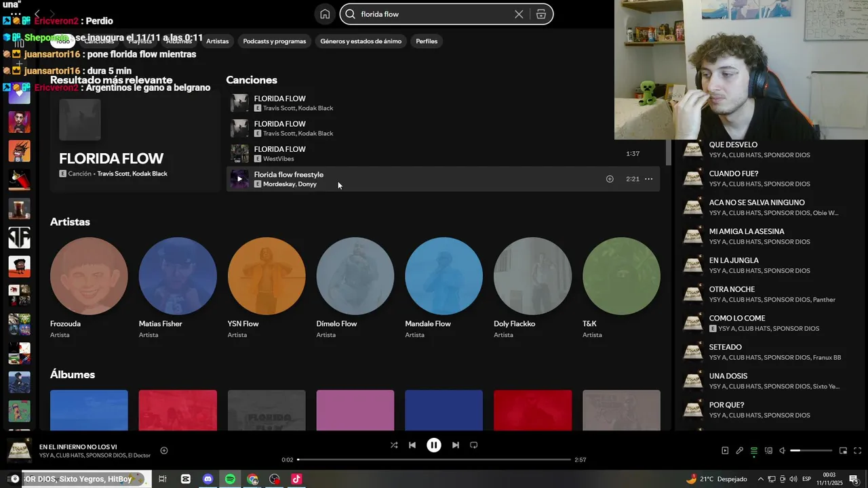Clear the search field with the X
Screen dimensions: 868x488
(x=519, y=14)
